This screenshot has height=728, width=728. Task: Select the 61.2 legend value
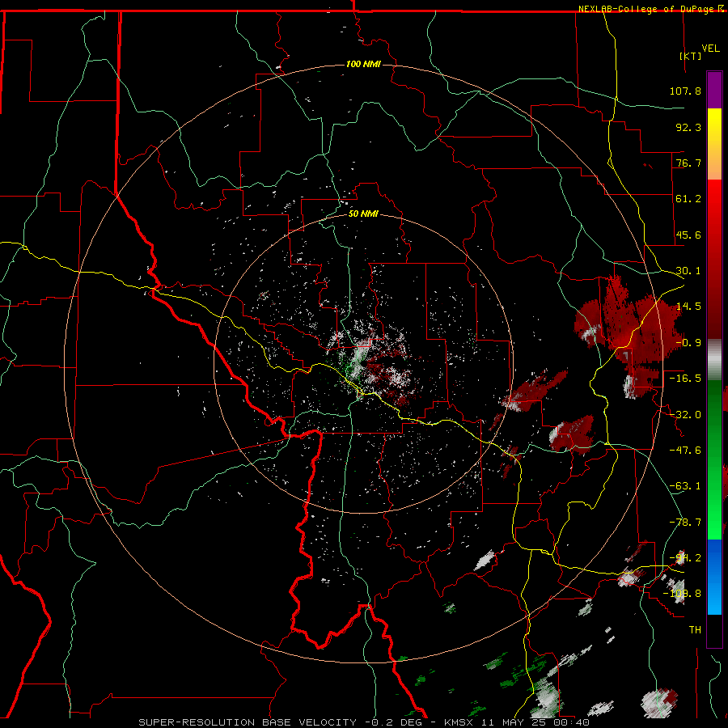tap(688, 199)
